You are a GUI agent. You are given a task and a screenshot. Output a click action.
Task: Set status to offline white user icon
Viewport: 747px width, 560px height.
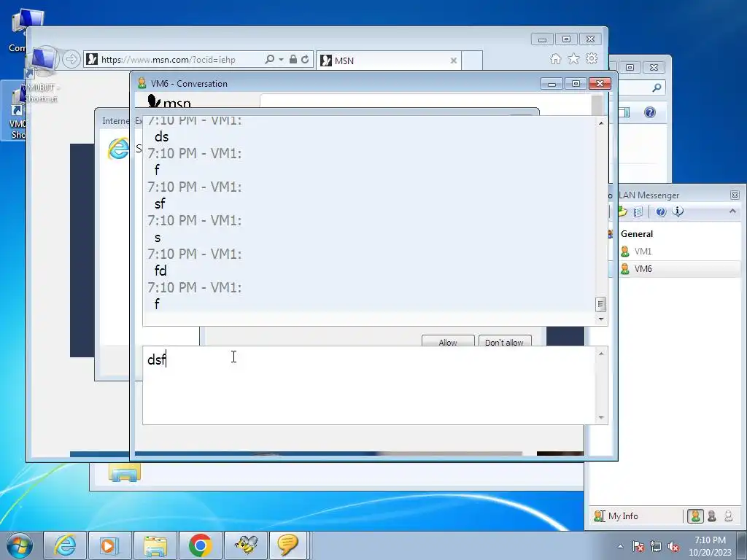tap(728, 516)
